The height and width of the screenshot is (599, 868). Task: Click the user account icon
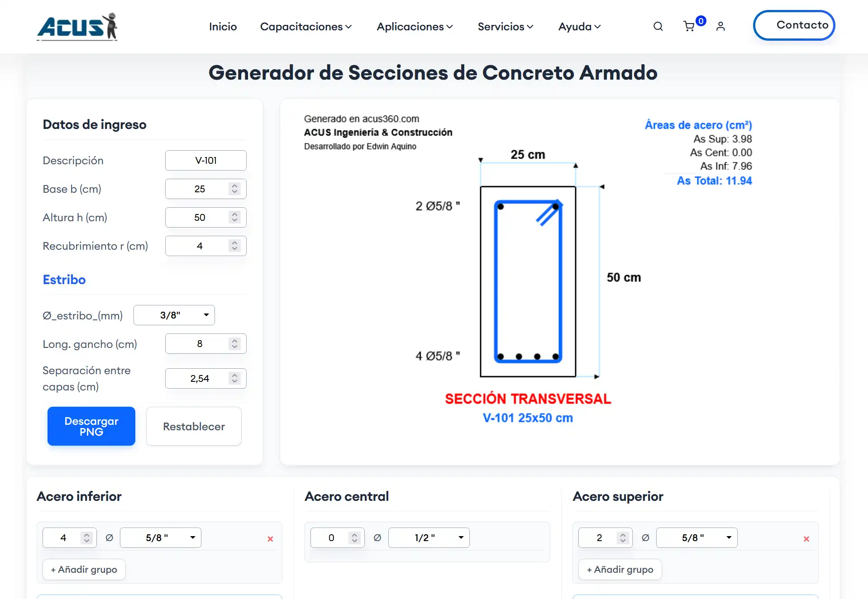[720, 27]
